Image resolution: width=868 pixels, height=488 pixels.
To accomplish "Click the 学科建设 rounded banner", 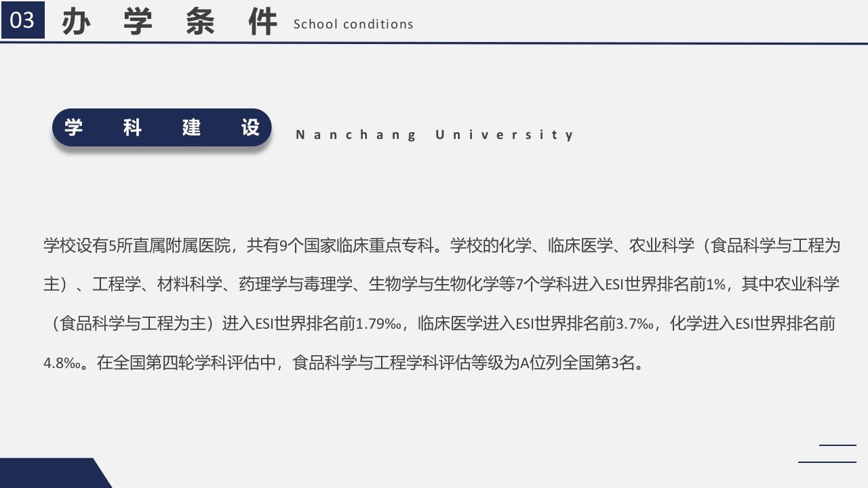I will click(161, 127).
